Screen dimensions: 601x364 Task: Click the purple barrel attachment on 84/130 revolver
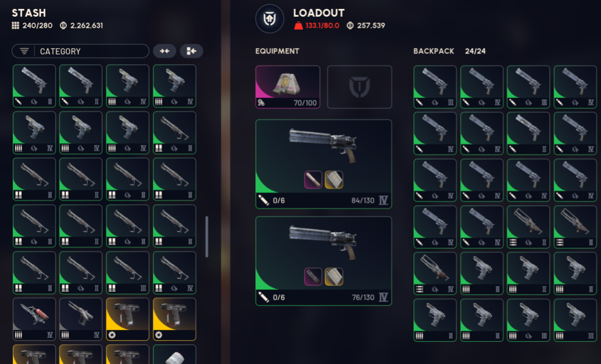pos(313,180)
